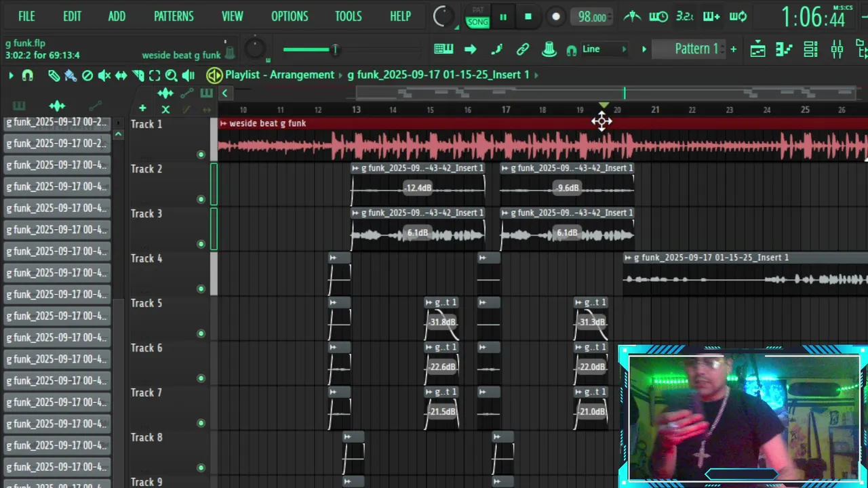
Task: Mute Track 6 with its green dot
Action: pyautogui.click(x=201, y=378)
